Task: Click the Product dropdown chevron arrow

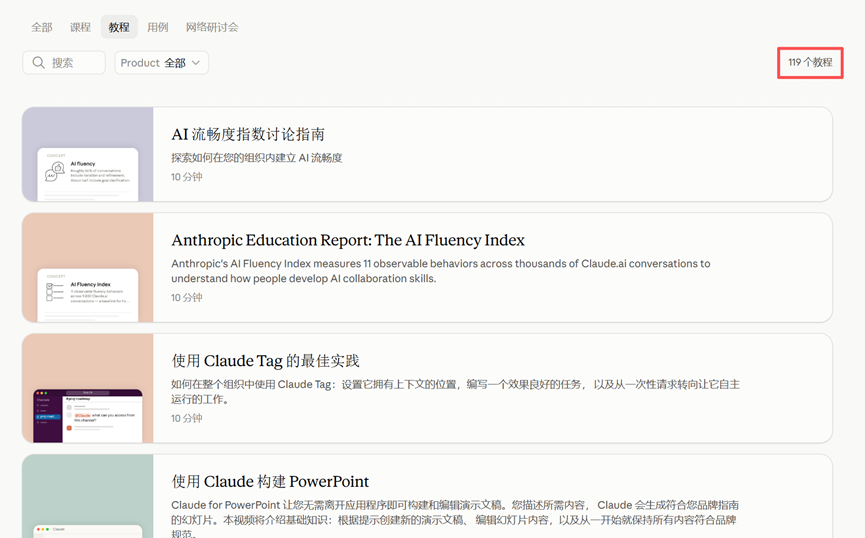Action: click(195, 63)
